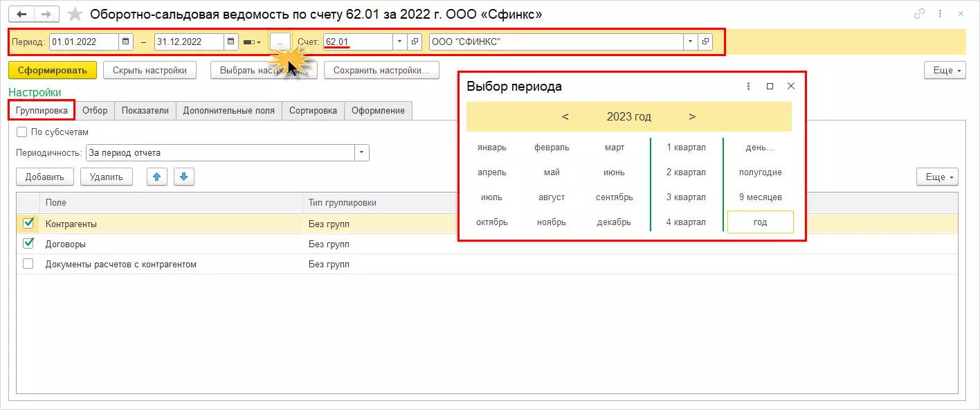Screen dimensions: 980x410
Task: Click the Сформировать button
Action: pos(53,70)
